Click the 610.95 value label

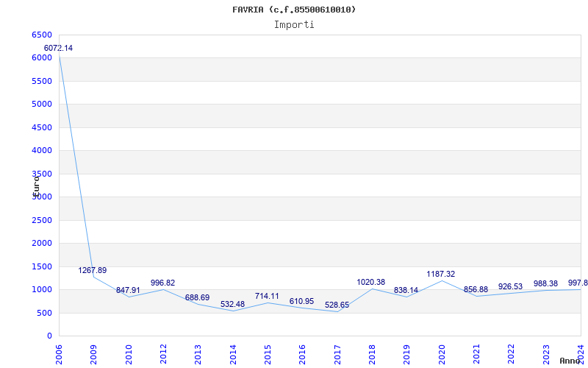[x=301, y=301]
